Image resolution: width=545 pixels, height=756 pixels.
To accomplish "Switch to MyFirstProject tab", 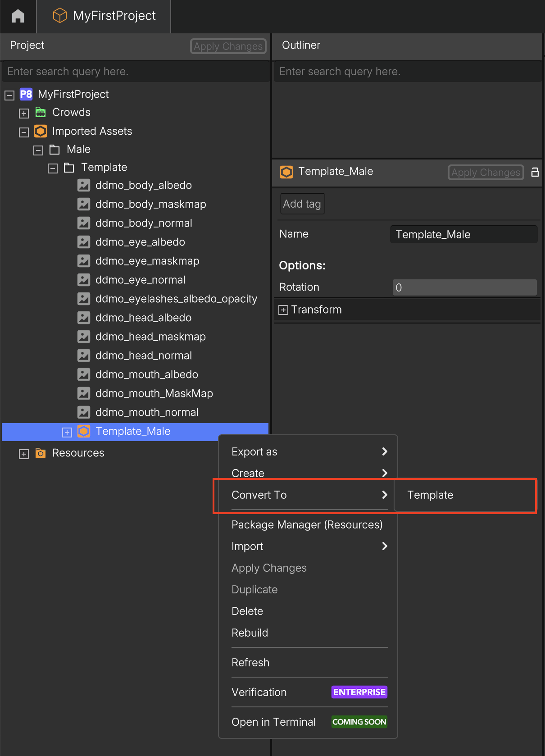I will pos(104,16).
